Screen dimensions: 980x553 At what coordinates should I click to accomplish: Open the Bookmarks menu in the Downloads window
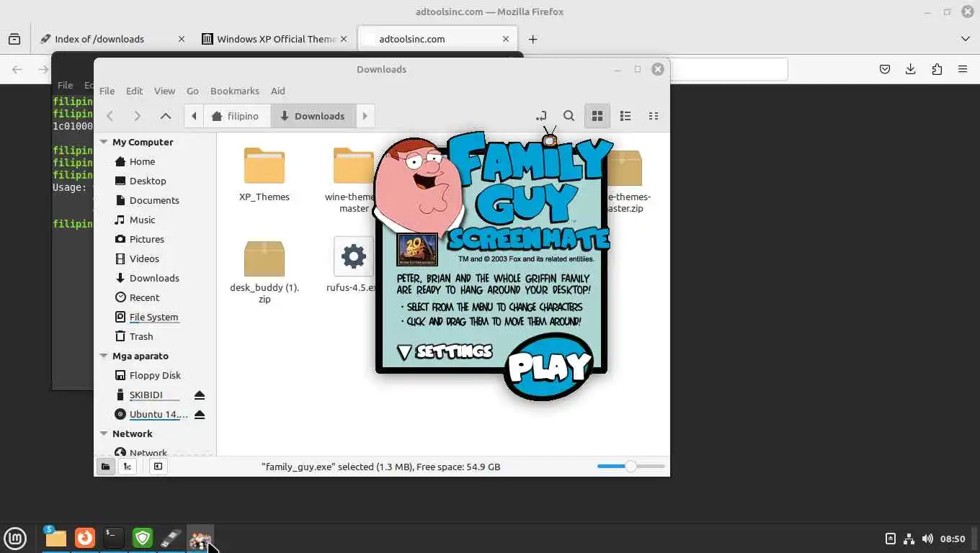pos(234,91)
